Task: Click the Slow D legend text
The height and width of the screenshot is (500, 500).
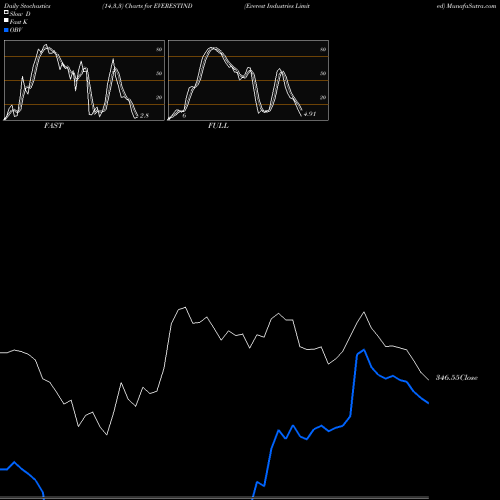Action: pos(20,14)
